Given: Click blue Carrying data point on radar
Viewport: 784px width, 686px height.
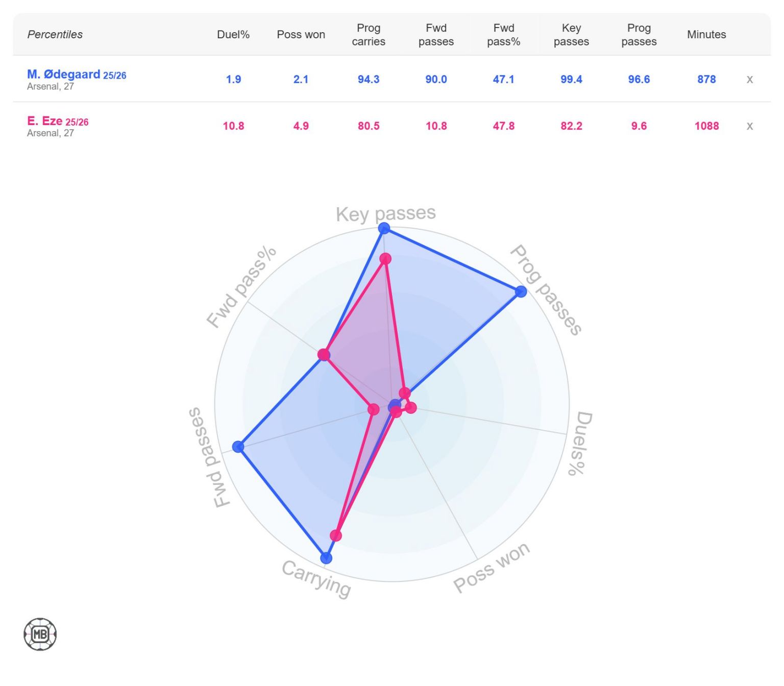Looking at the screenshot, I should pos(327,558).
